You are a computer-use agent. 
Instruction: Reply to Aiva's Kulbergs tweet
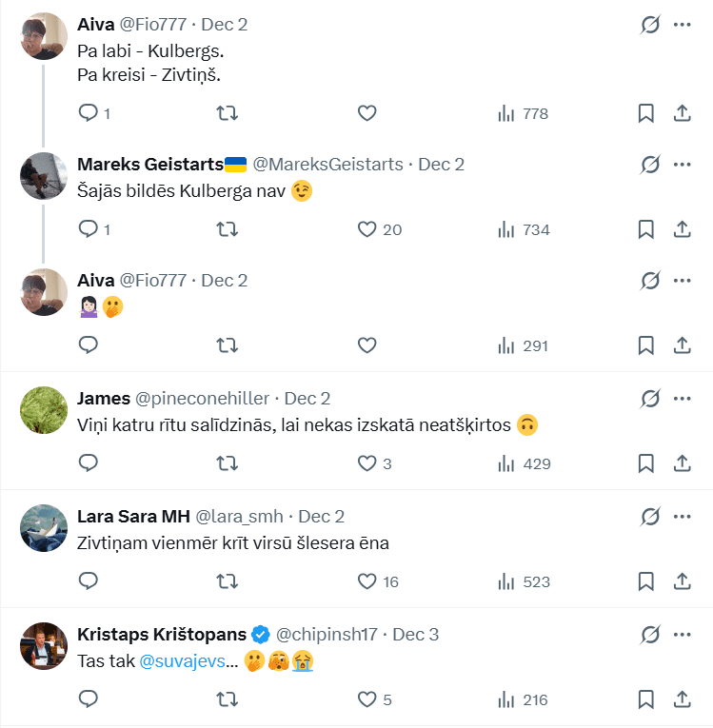coord(89,113)
